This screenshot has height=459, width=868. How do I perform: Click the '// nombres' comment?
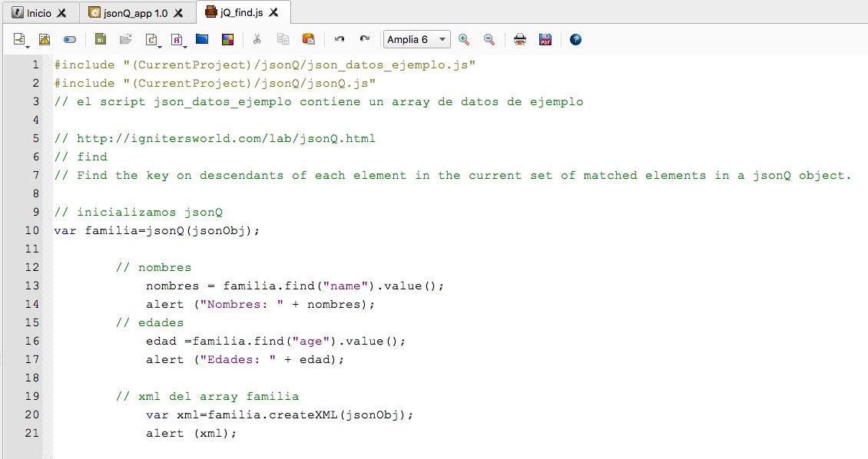(x=154, y=268)
